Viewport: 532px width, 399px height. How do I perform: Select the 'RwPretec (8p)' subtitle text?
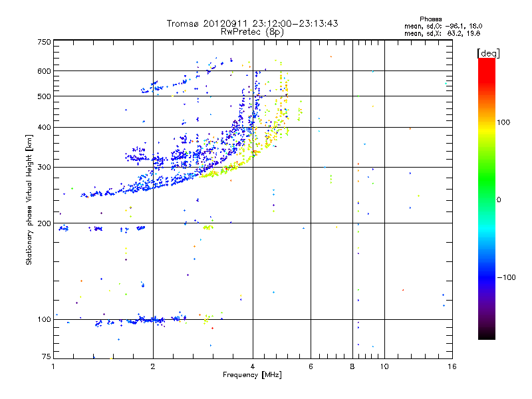click(252, 32)
